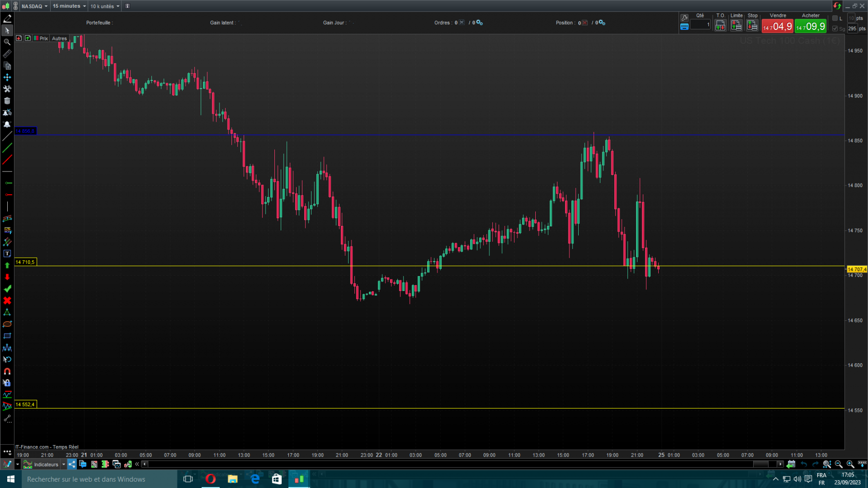Select the blue four-arrow move tool
The height and width of the screenshot is (488, 868).
pyautogui.click(x=7, y=78)
